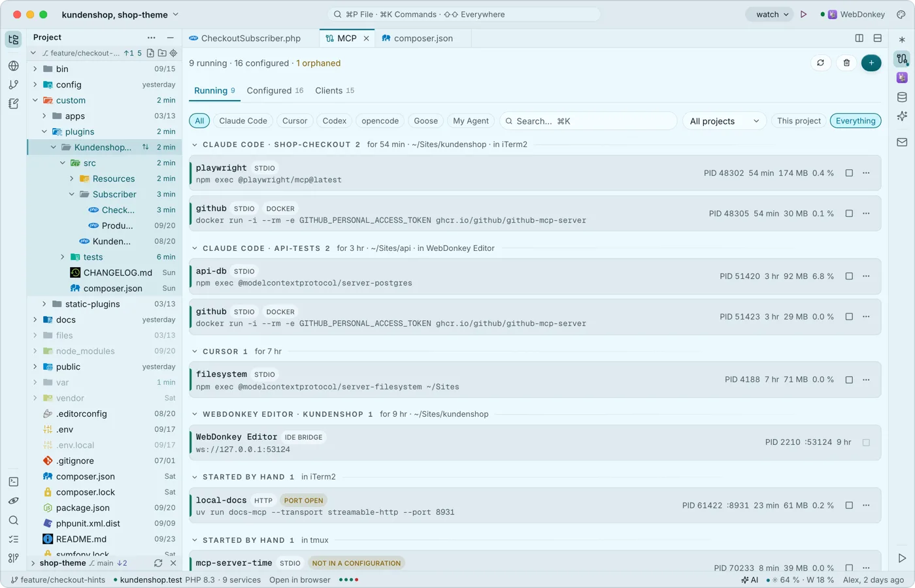
Task: Open the mail icon in right sidebar
Action: [x=902, y=142]
